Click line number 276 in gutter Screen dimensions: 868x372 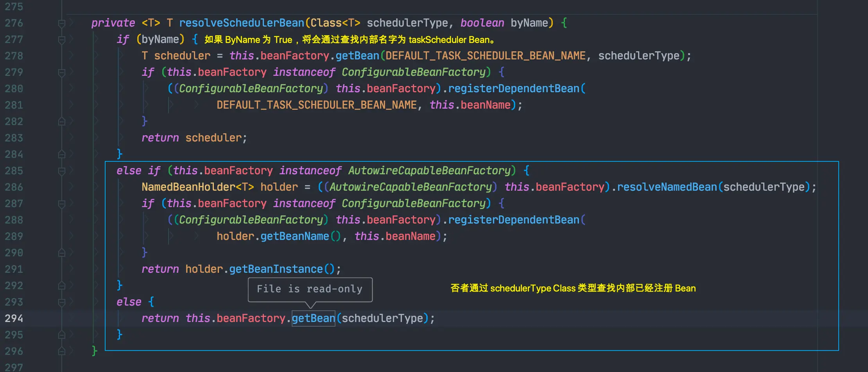[14, 23]
